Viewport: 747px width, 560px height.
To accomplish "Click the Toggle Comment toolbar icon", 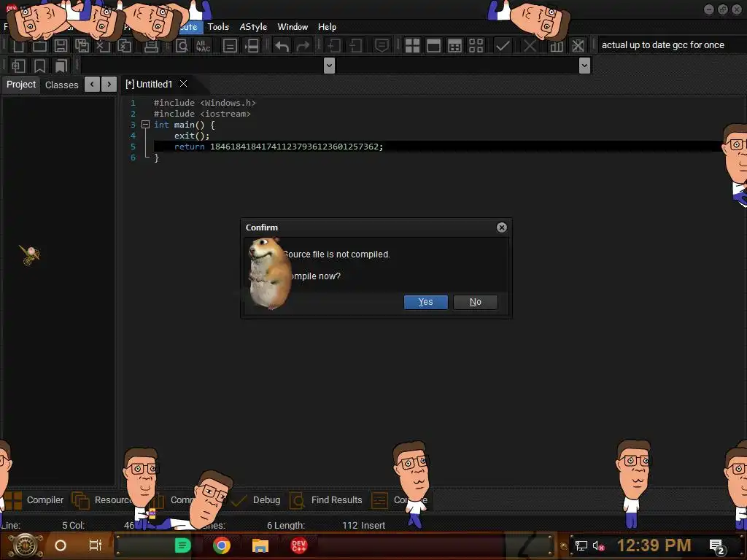I will (382, 46).
